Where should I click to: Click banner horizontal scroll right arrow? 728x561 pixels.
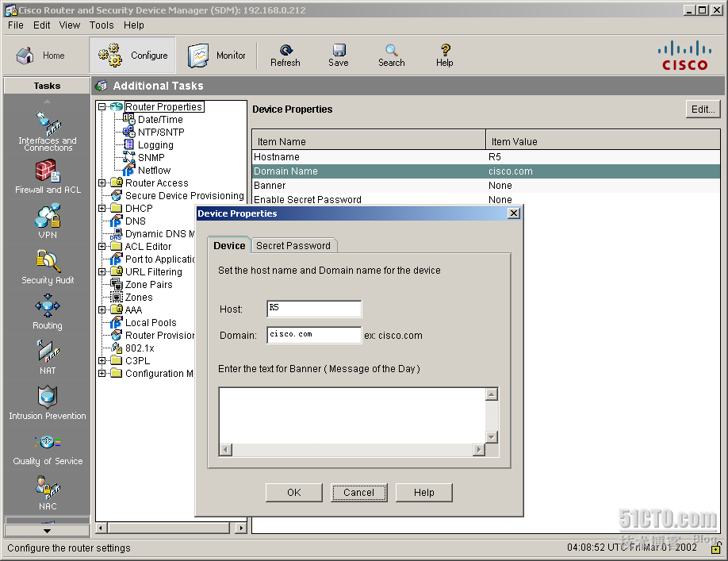479,450
